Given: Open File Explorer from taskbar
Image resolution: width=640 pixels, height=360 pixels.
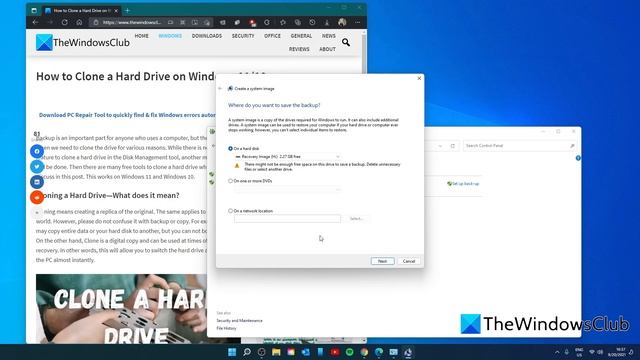Looking at the screenshot, I should tap(276, 352).
